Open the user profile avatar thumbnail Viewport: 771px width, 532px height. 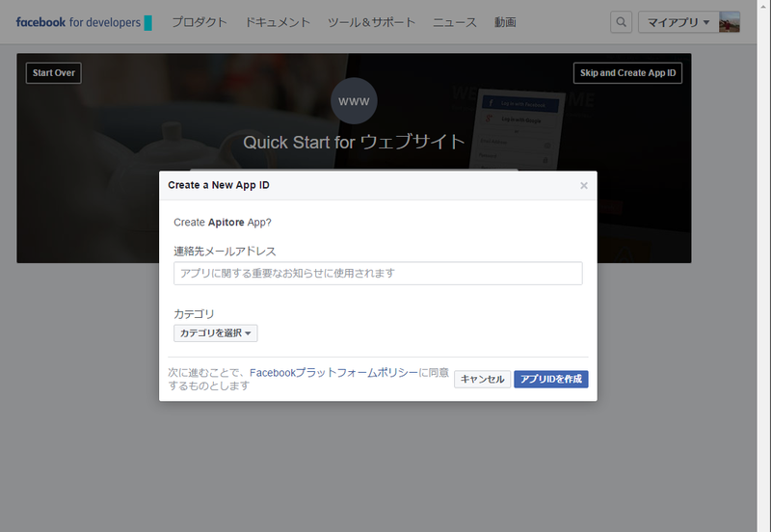(x=730, y=22)
